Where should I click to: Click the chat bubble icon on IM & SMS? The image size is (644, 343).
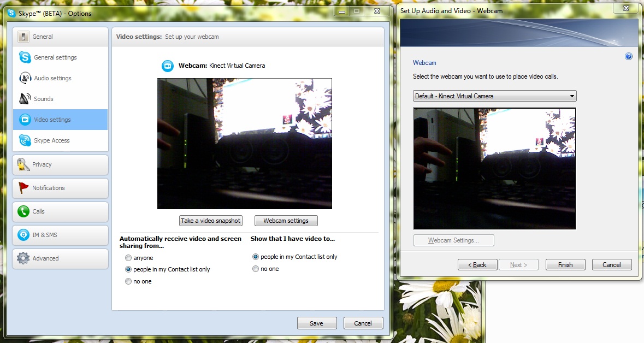click(x=23, y=235)
